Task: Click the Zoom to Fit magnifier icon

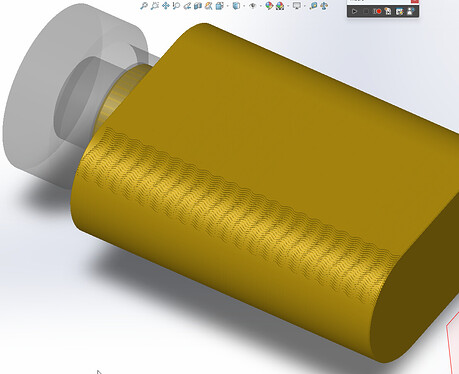Action: pyautogui.click(x=144, y=6)
